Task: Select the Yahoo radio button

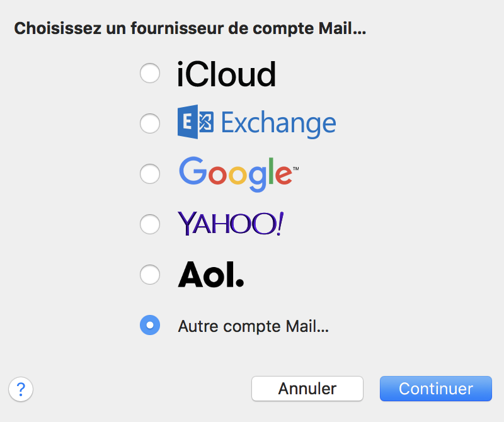Action: coord(149,224)
